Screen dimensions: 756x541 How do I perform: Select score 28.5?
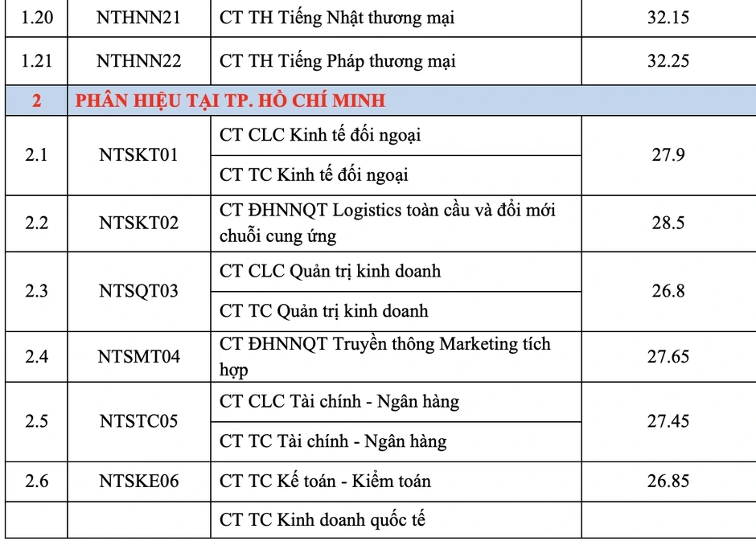[668, 223]
